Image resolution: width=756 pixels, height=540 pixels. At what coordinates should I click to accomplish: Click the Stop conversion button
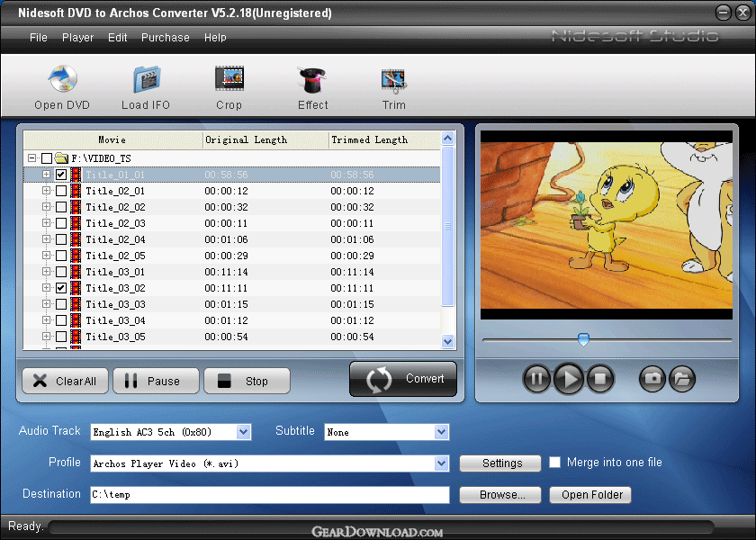[x=247, y=381]
